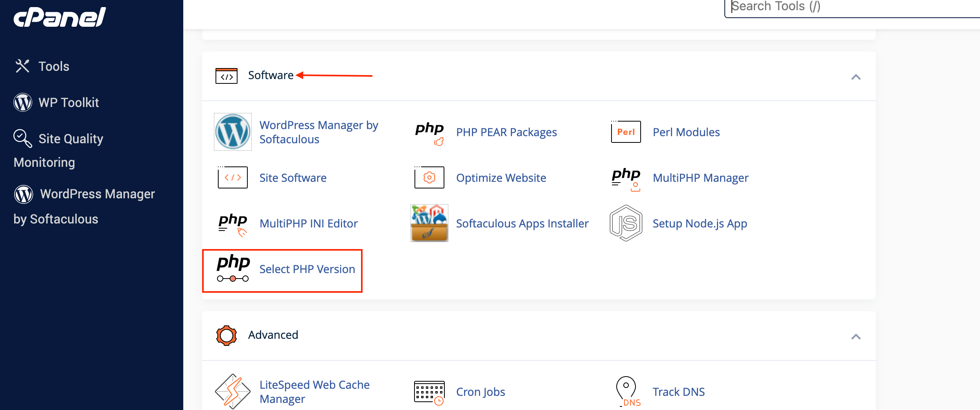The image size is (980, 410).
Task: Open the MultiPHP Manager link
Action: coord(701,178)
